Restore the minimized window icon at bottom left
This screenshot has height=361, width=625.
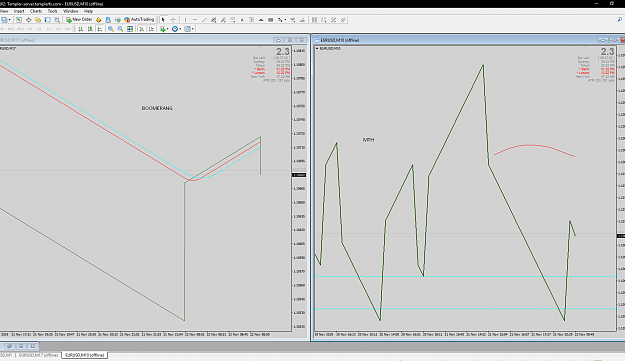pos(9,346)
